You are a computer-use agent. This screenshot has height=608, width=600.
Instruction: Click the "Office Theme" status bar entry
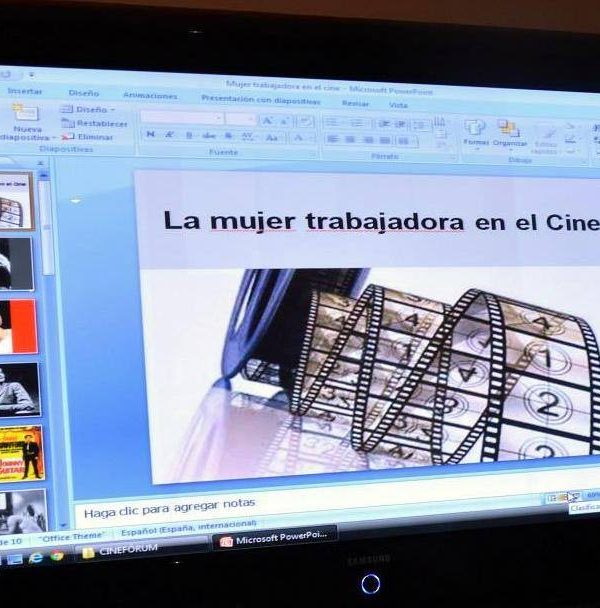[72, 537]
